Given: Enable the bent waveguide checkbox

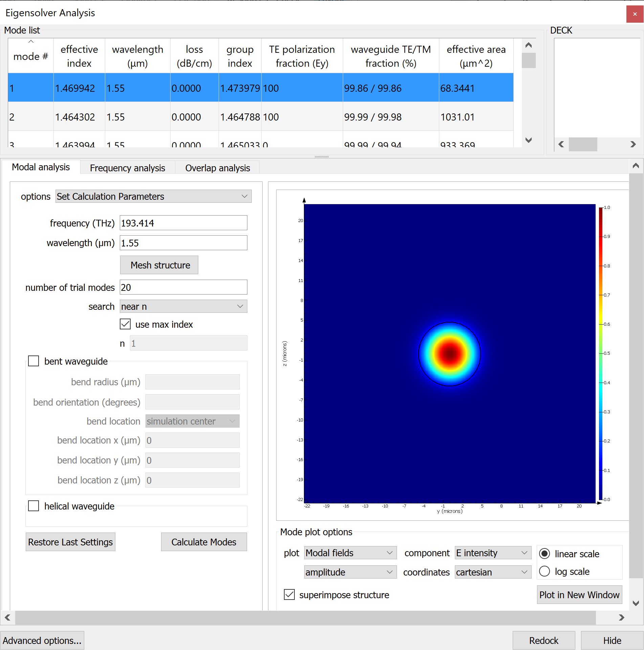Looking at the screenshot, I should point(34,361).
